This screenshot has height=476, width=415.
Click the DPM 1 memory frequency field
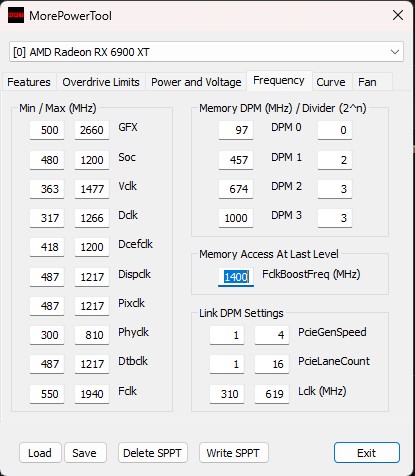coord(236,160)
